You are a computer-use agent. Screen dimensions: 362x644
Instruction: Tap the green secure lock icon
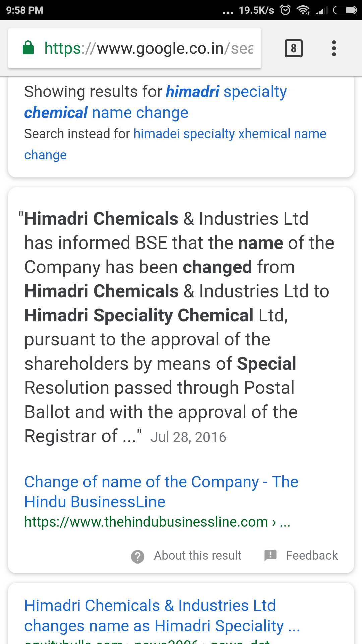[x=28, y=48]
